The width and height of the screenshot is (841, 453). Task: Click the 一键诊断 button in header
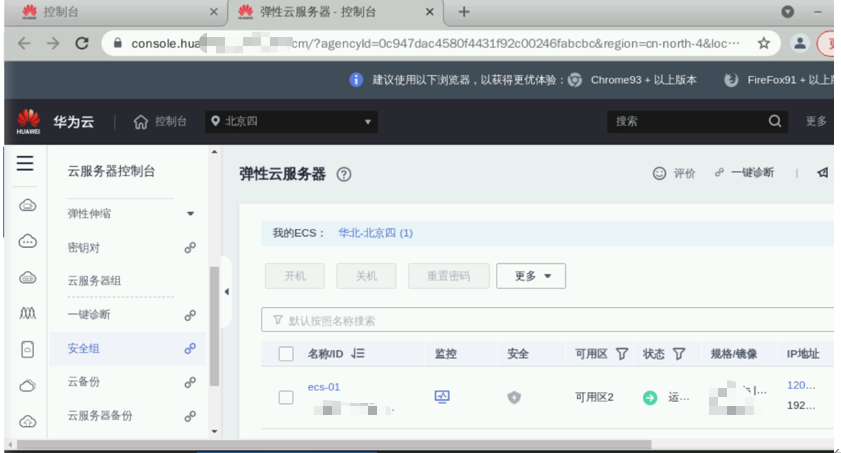[x=744, y=173]
